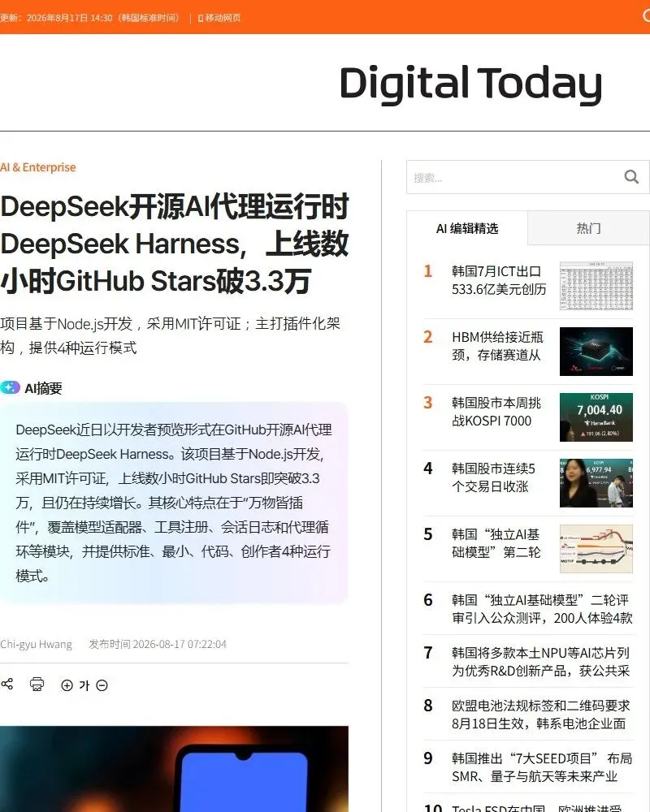The image size is (650, 812).
Task: Click the ICT export table thumbnail
Action: (596, 286)
